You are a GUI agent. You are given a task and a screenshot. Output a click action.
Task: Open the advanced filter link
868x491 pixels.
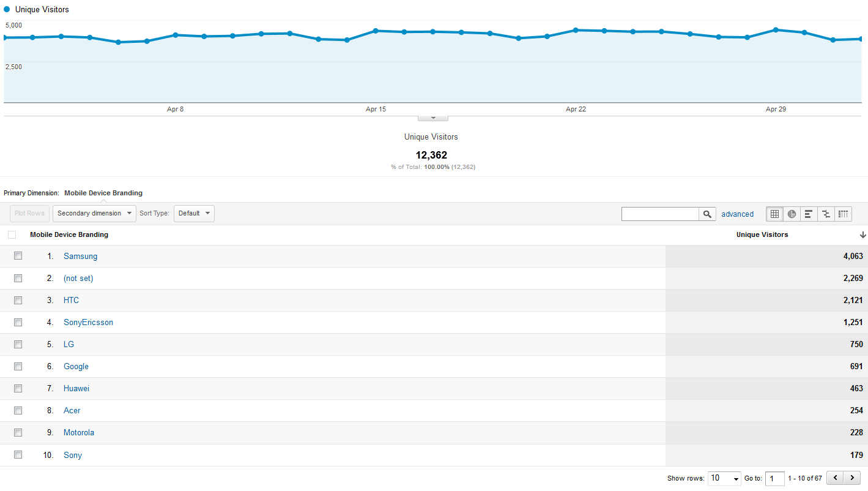737,214
